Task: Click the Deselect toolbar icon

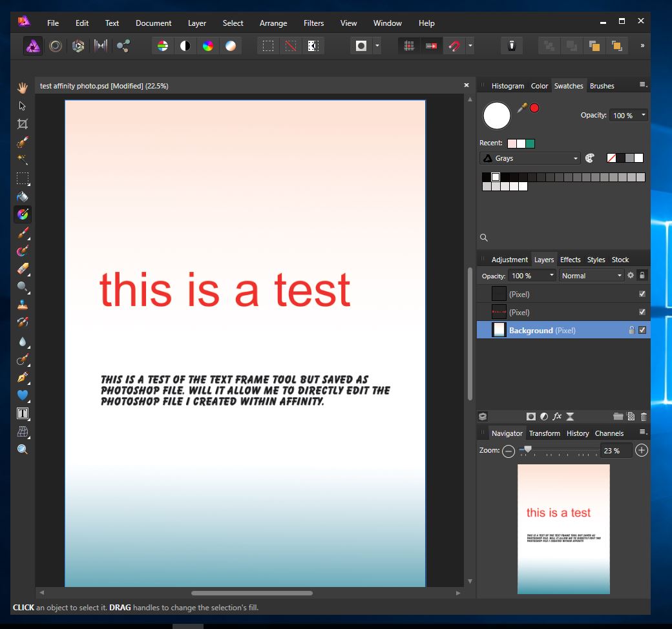Action: pyautogui.click(x=291, y=46)
